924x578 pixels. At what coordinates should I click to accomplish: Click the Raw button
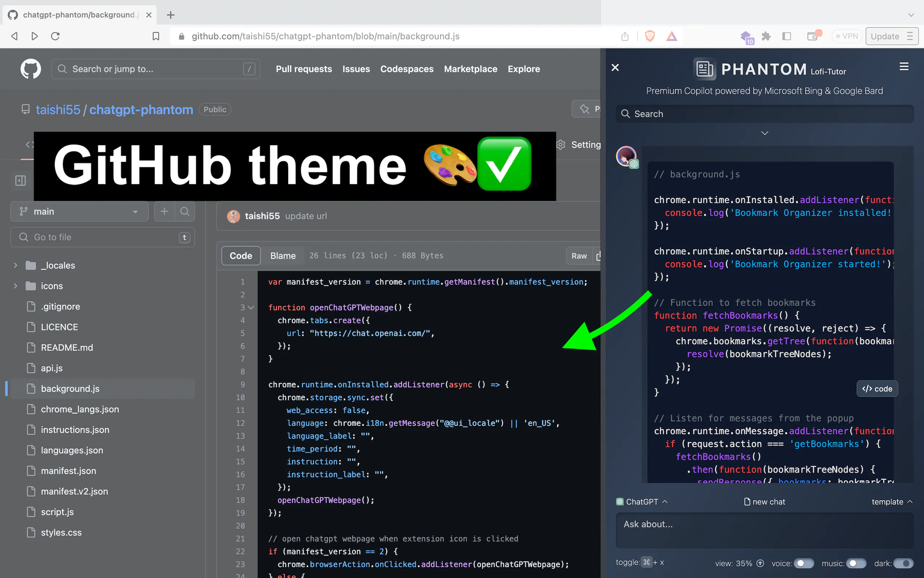(579, 256)
